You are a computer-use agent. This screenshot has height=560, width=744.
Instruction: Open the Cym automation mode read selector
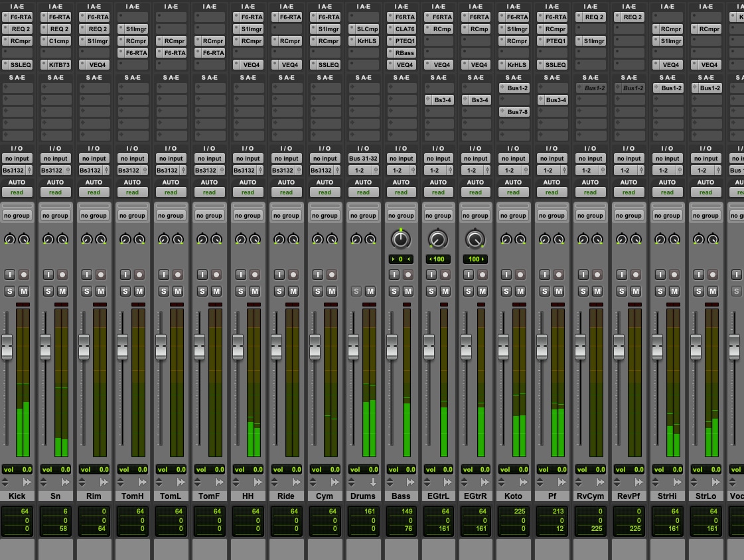click(325, 192)
